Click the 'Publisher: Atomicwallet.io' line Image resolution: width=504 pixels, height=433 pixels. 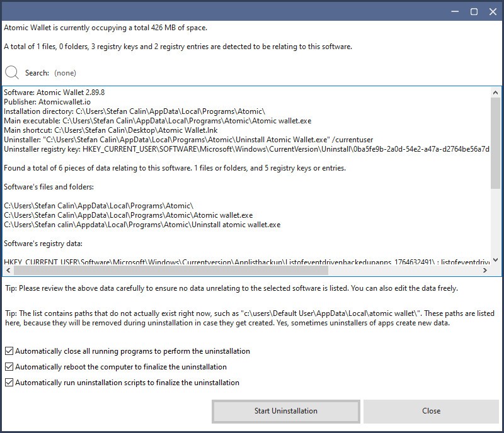point(47,102)
